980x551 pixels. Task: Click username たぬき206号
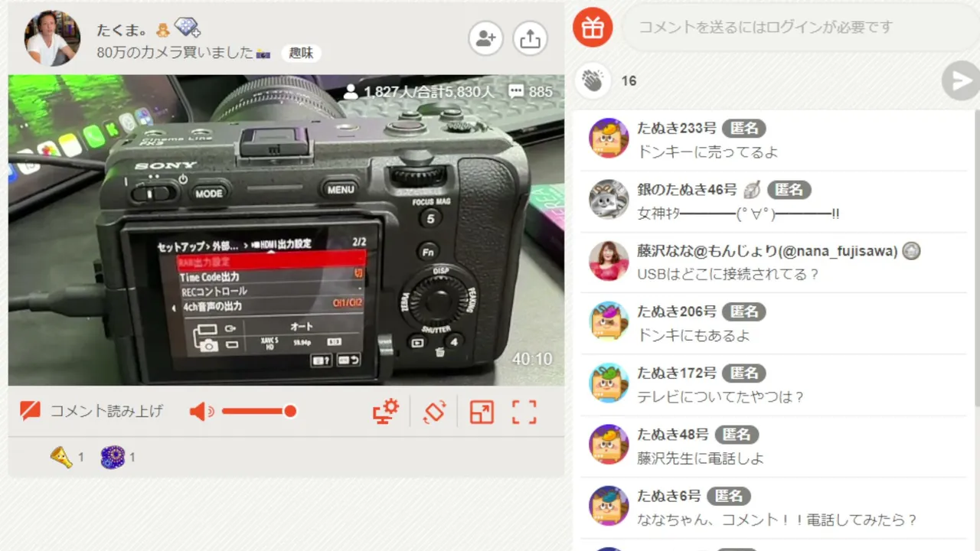677,312
